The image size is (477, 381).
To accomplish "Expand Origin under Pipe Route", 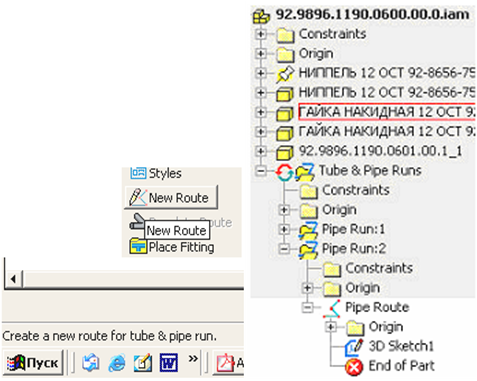I will tap(331, 327).
